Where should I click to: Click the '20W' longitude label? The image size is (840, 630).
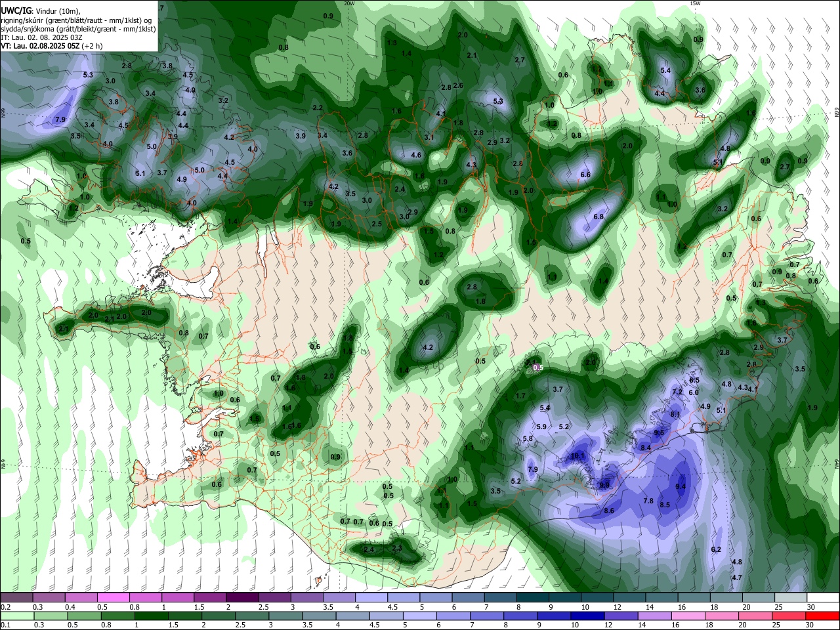coord(350,3)
